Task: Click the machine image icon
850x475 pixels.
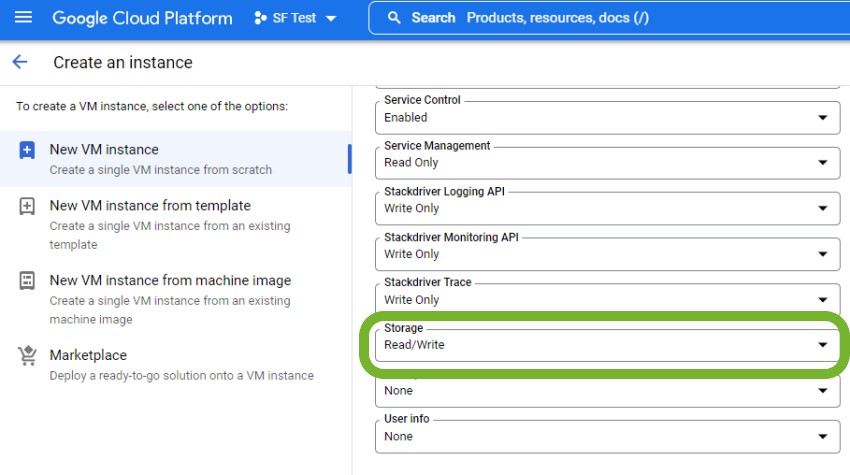Action: click(x=27, y=281)
